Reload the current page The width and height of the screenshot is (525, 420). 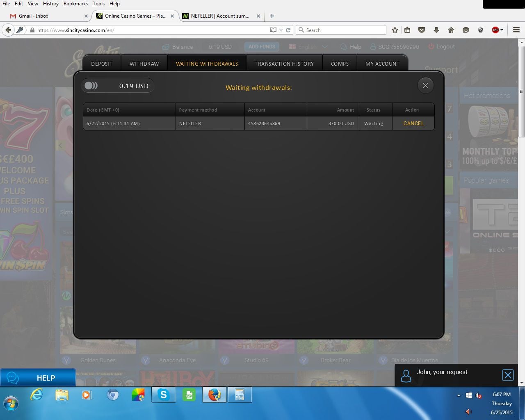[288, 30]
